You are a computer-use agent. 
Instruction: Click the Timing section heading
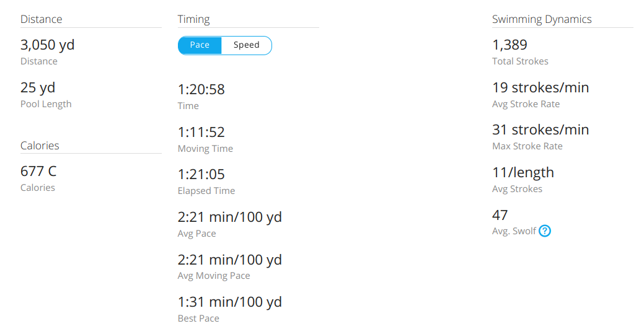193,19
